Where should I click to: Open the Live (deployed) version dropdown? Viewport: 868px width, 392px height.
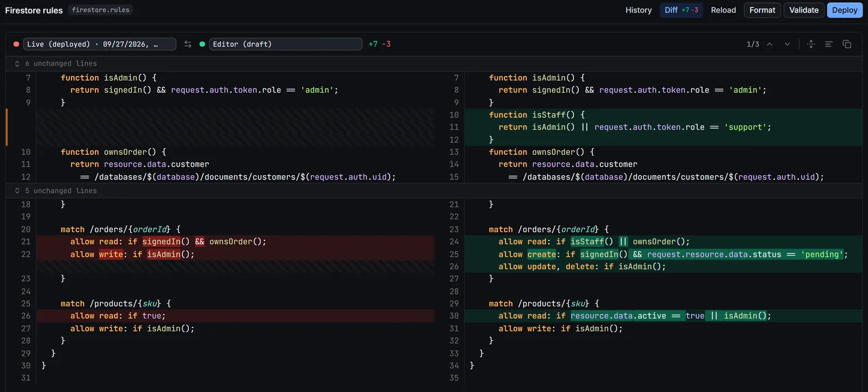click(x=99, y=44)
